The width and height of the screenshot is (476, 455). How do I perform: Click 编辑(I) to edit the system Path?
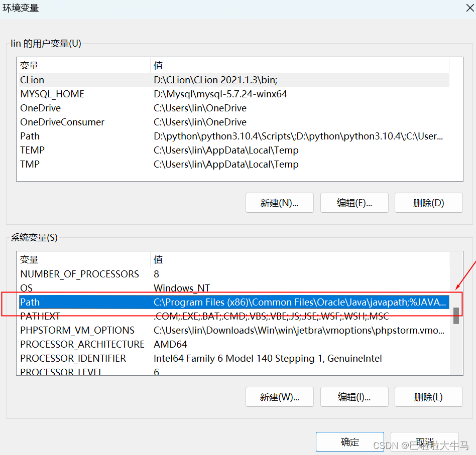pyautogui.click(x=354, y=397)
